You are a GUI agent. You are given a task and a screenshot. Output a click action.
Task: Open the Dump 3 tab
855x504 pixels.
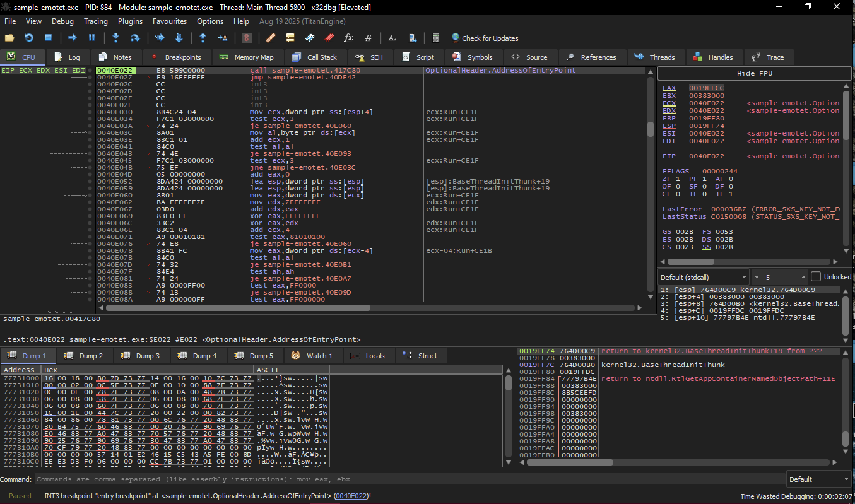coord(142,355)
